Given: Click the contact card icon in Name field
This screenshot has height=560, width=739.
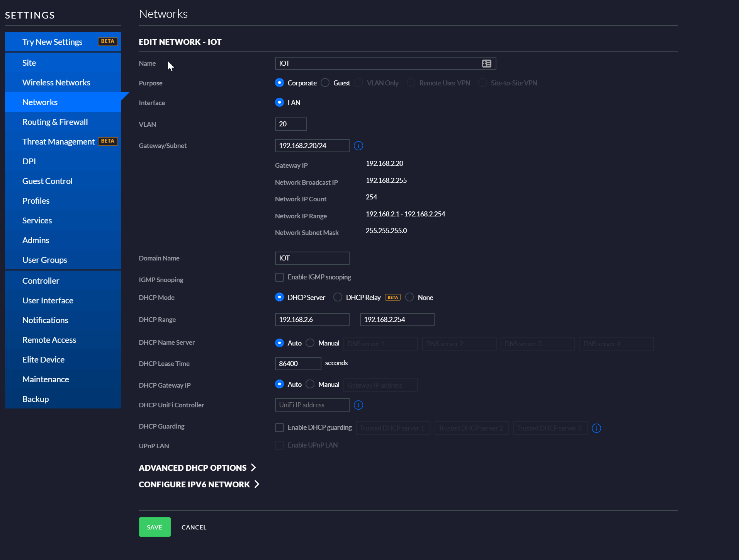Looking at the screenshot, I should 486,63.
